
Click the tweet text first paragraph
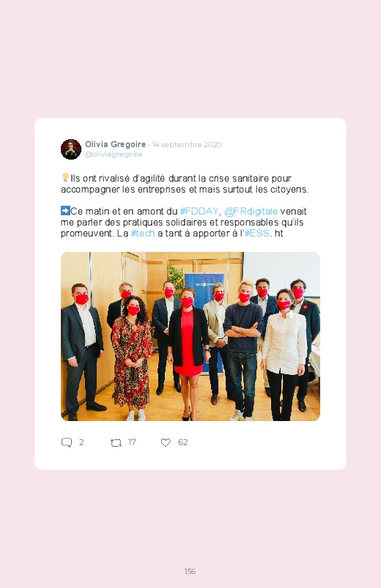(x=185, y=184)
